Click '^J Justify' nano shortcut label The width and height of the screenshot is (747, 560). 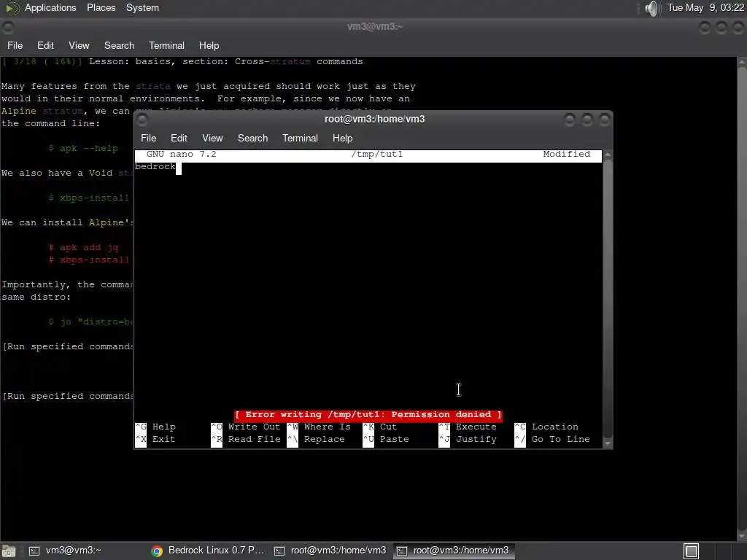468,440
